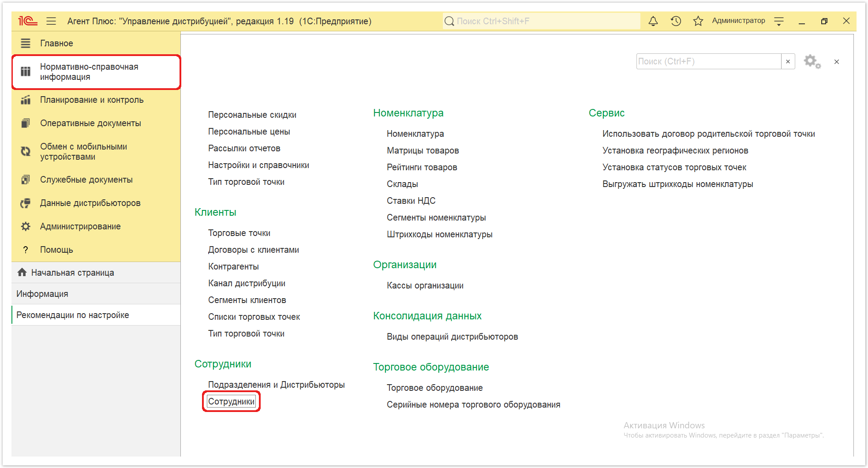Open Кассы организации
Screen dimensions: 868x468
425,285
